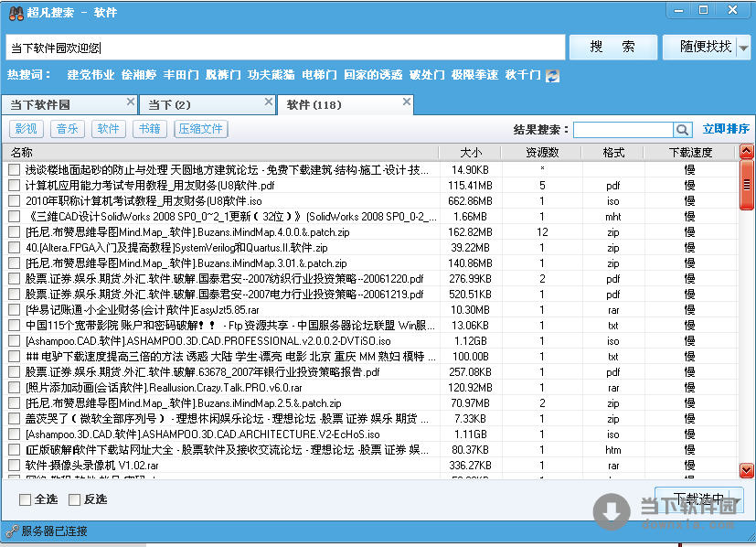
Task: Click hot word 秋千门
Action: [523, 75]
